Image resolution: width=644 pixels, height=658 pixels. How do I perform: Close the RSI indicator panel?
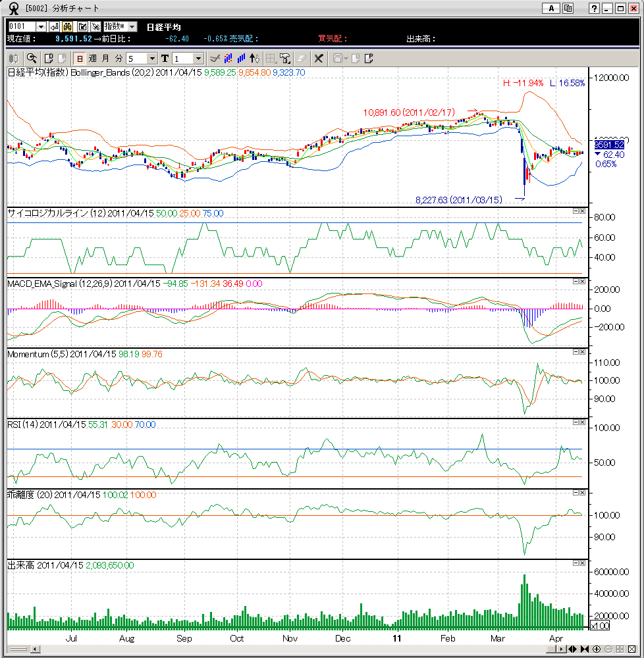581,422
